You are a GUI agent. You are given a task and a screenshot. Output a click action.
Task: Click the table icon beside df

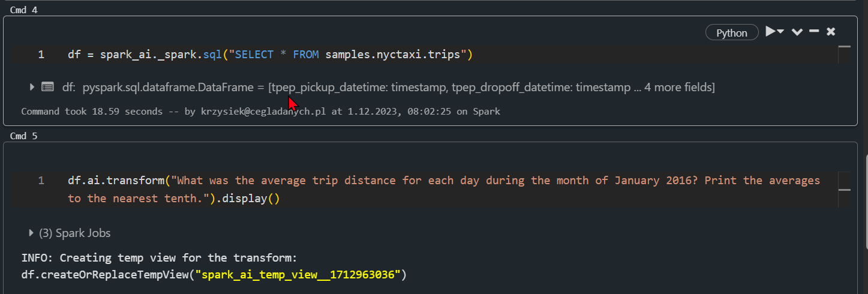(47, 87)
